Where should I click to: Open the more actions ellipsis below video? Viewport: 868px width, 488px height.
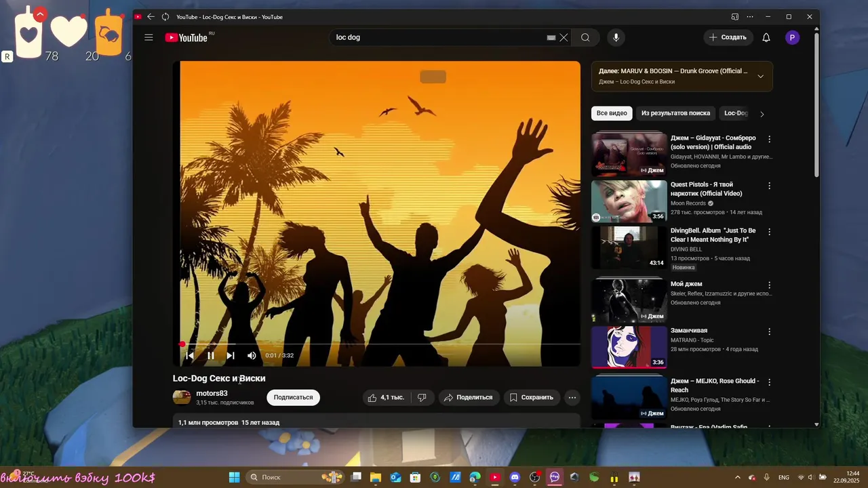point(572,397)
